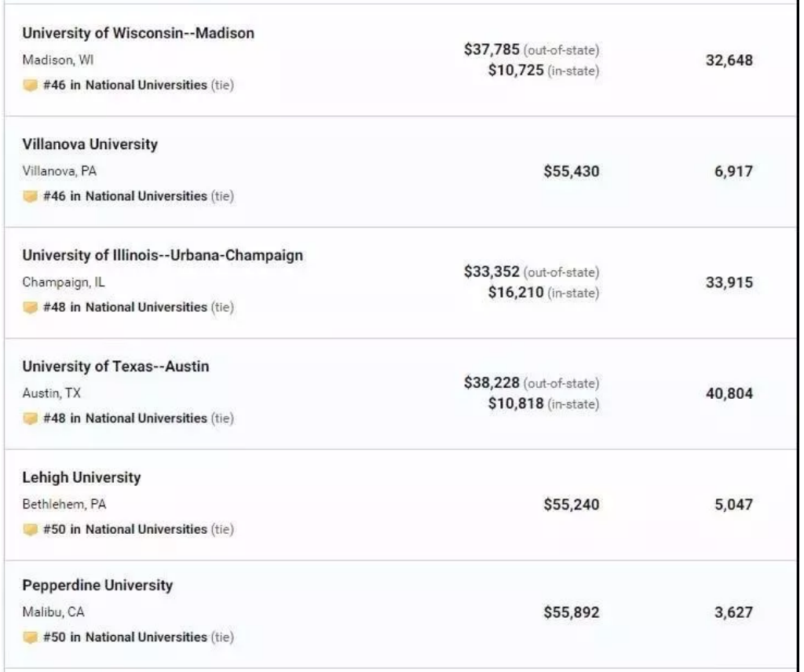The height and width of the screenshot is (672, 804).
Task: Click the badge icon beside Pepperdine's #50 ranking
Action: tap(30, 637)
